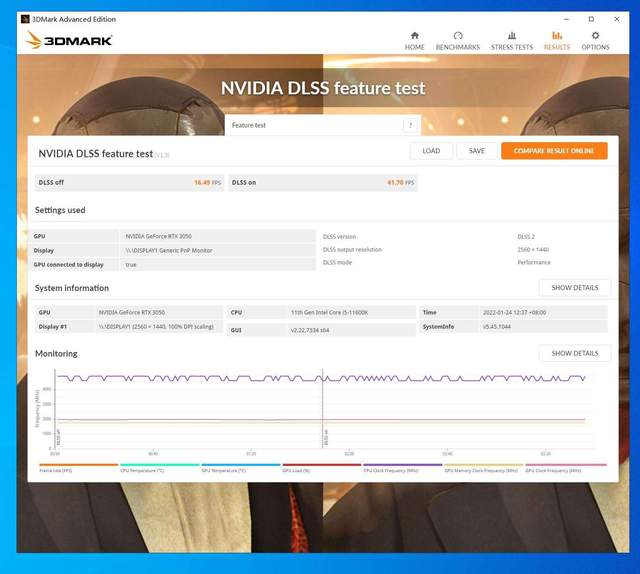
Task: Open the Options gear tab
Action: [x=595, y=41]
